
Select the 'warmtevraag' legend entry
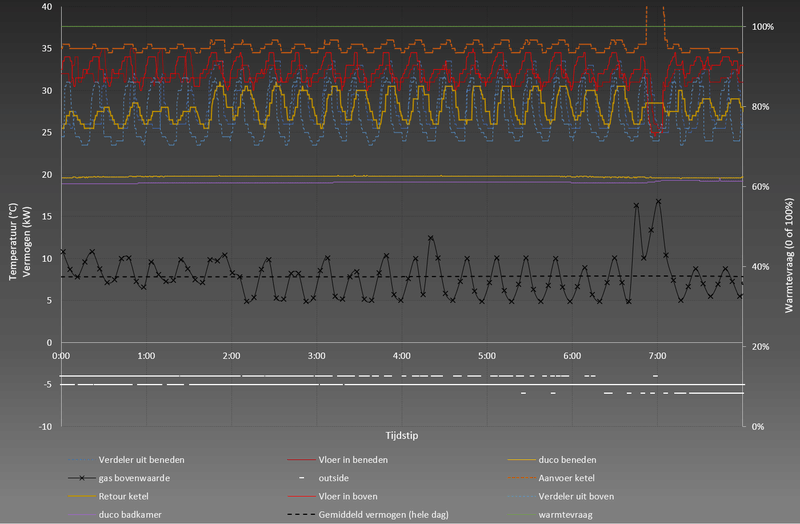point(566,514)
